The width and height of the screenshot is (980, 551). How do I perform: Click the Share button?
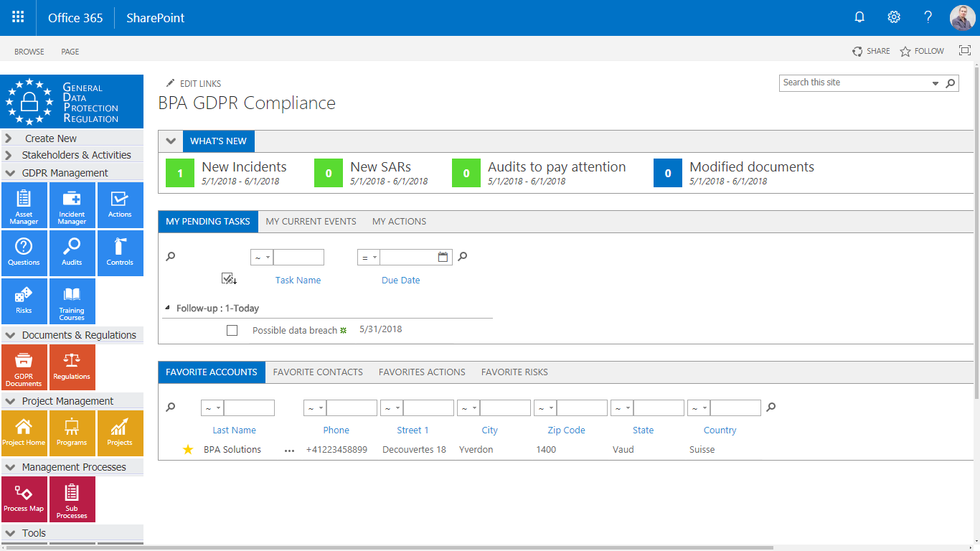click(871, 51)
